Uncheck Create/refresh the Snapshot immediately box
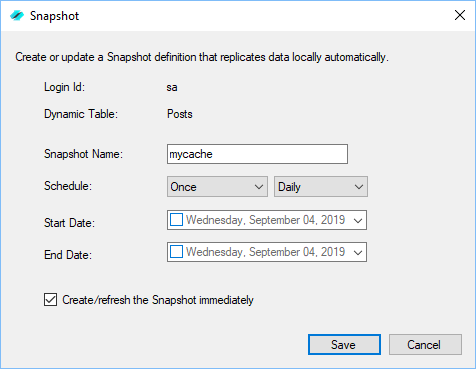 50,300
